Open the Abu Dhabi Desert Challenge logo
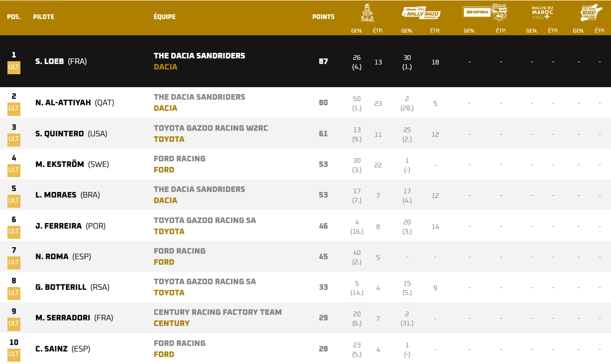 [590, 13]
